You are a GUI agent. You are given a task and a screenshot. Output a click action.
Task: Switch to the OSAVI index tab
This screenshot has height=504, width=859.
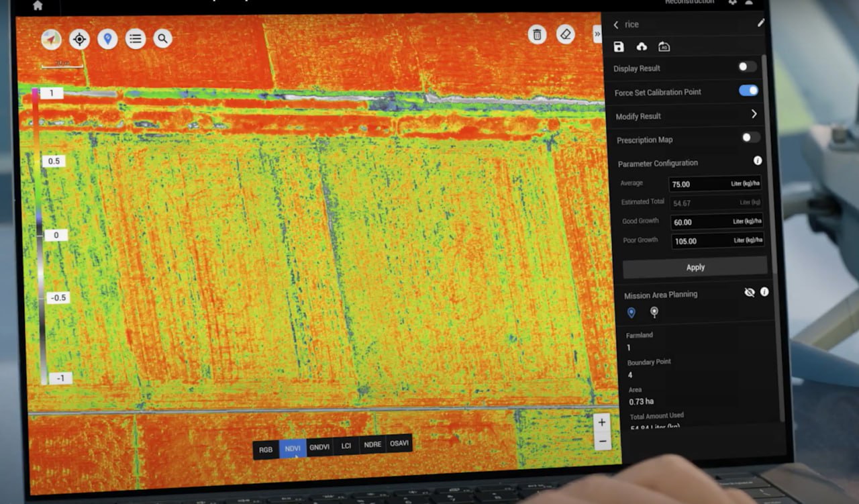tap(399, 443)
